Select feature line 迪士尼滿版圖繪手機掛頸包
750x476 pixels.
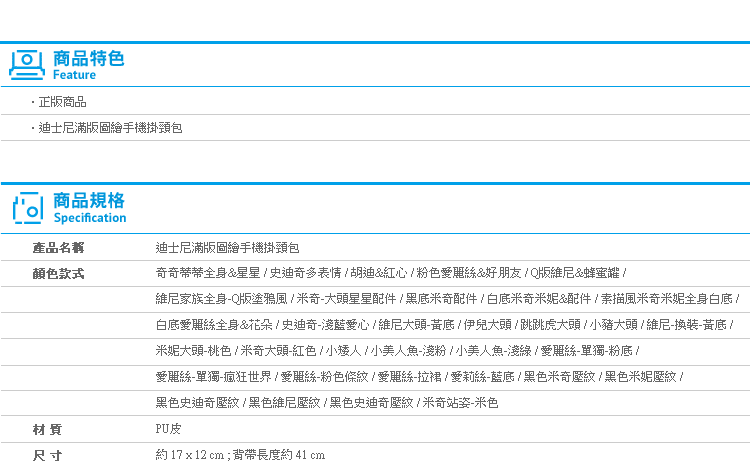[x=110, y=128]
